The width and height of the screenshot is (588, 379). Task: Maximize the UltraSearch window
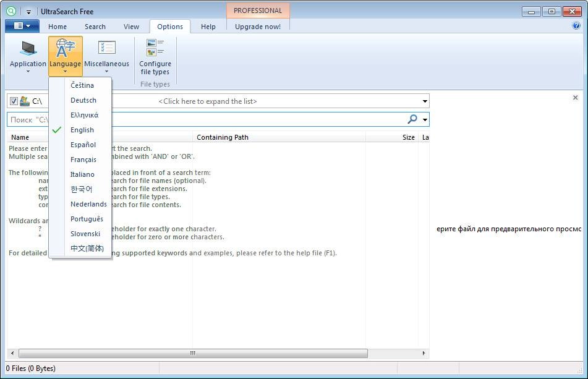(x=552, y=12)
